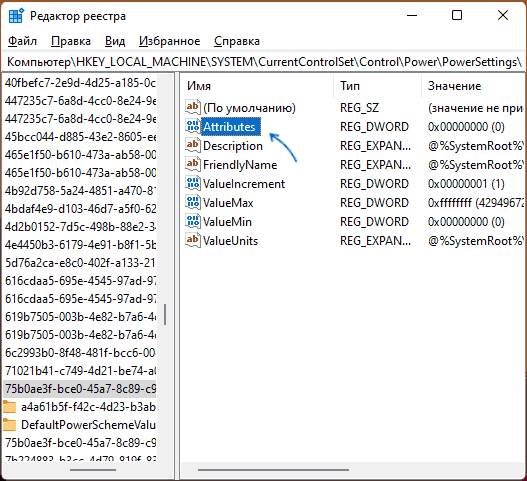
Task: Select the 4b92d758-5a24-4851 key in tree
Action: coord(80,191)
